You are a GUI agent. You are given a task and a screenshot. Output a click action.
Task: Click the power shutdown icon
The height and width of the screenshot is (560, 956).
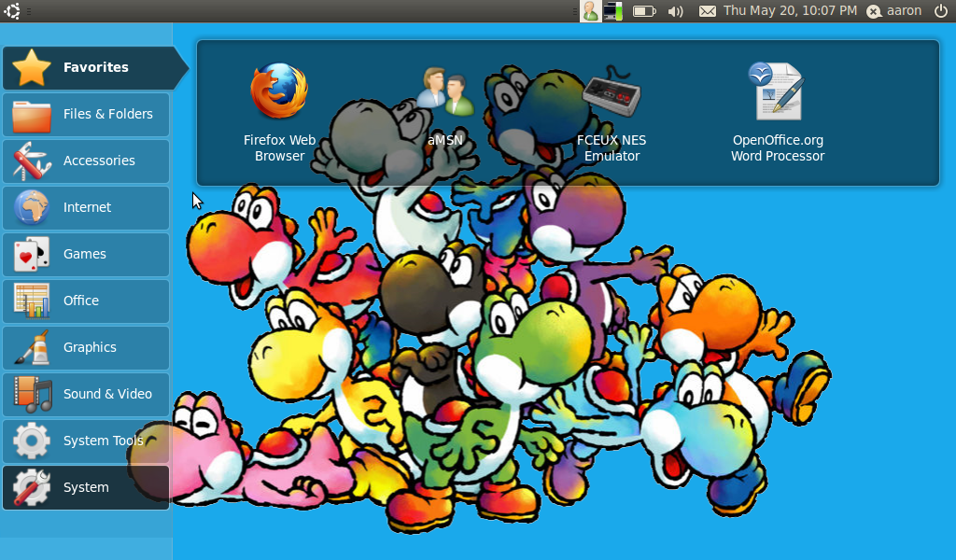tap(940, 11)
